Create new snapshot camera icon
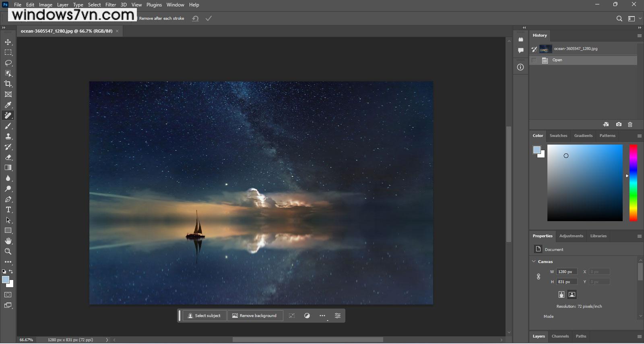 [619, 124]
